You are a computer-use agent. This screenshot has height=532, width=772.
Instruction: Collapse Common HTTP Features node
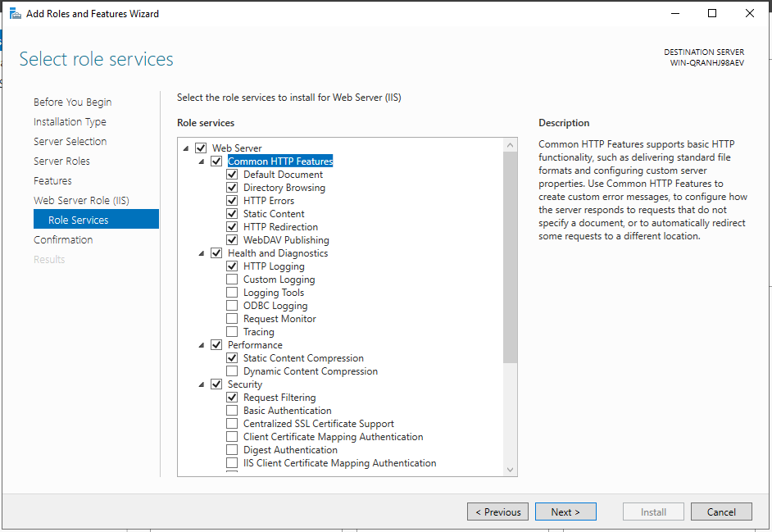[201, 161]
